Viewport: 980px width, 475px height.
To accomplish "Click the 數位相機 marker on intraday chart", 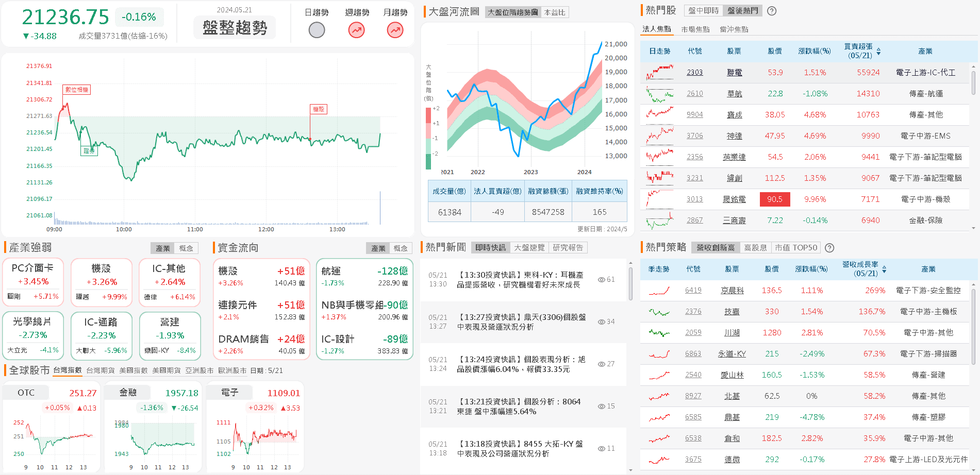I will (77, 90).
